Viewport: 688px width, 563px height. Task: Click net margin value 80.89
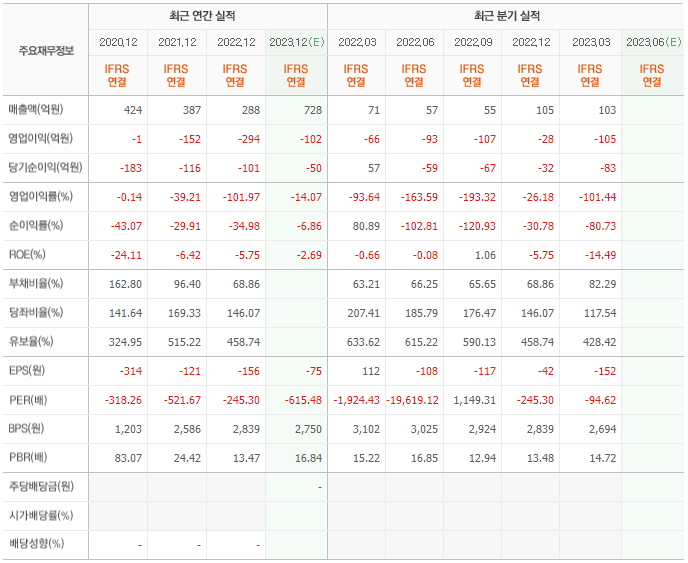click(366, 226)
